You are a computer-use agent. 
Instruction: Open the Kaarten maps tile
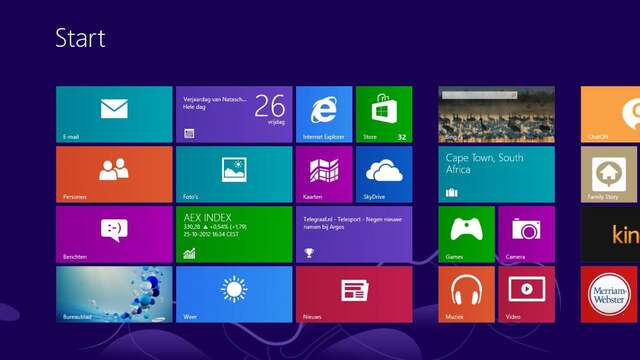tap(324, 174)
